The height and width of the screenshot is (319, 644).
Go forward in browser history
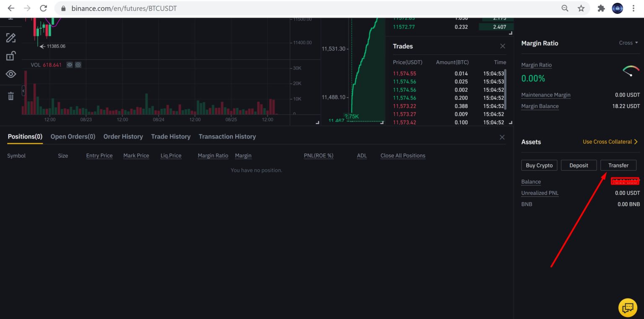[27, 8]
